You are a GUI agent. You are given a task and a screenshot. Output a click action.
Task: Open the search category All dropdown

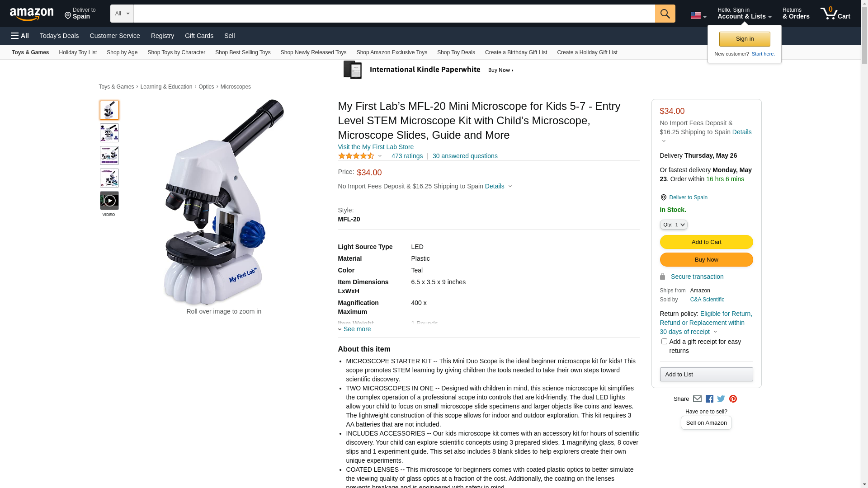tap(122, 14)
